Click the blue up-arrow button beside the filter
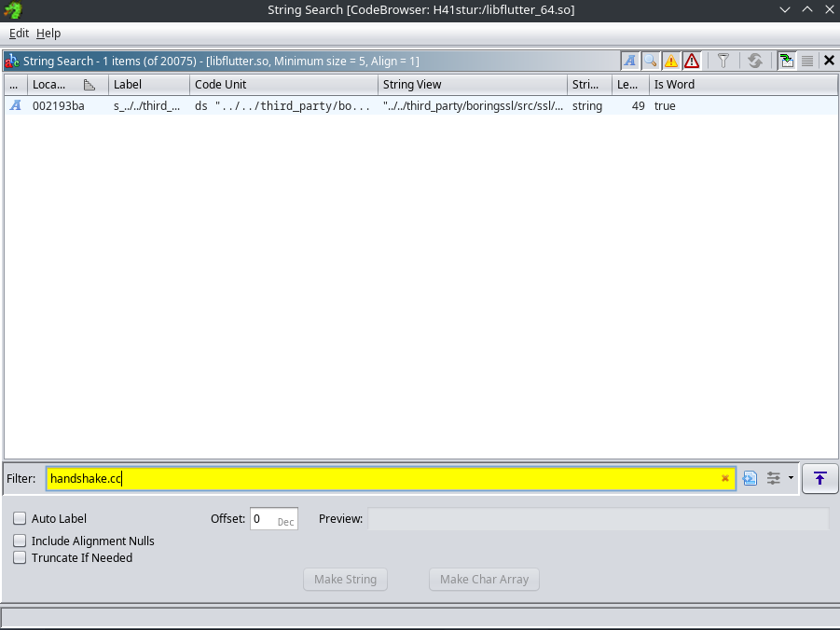 coord(819,478)
